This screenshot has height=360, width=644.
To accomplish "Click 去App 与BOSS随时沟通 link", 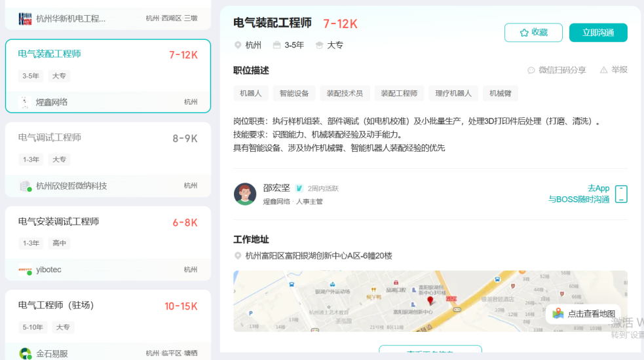I will click(578, 194).
